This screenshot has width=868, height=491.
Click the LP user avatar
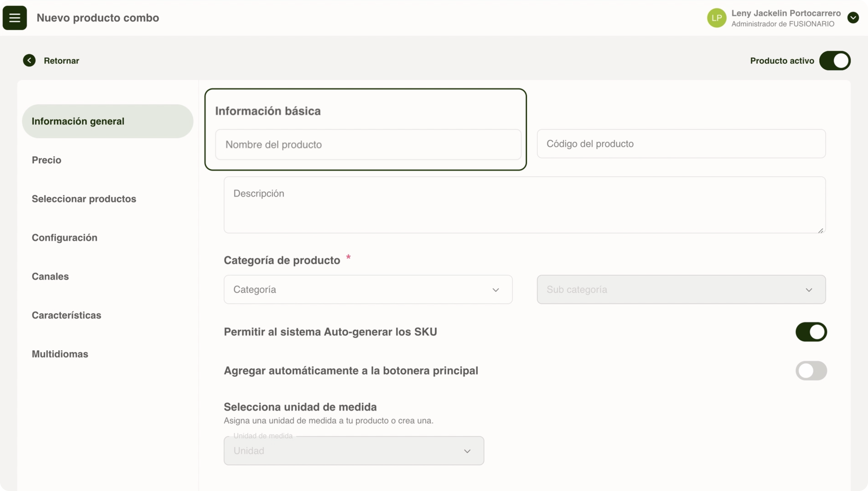point(716,18)
